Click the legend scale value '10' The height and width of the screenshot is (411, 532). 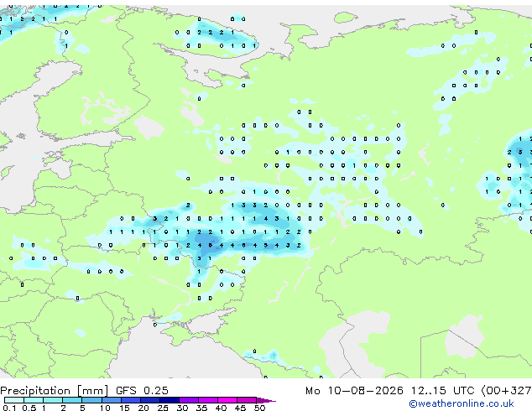click(x=105, y=408)
